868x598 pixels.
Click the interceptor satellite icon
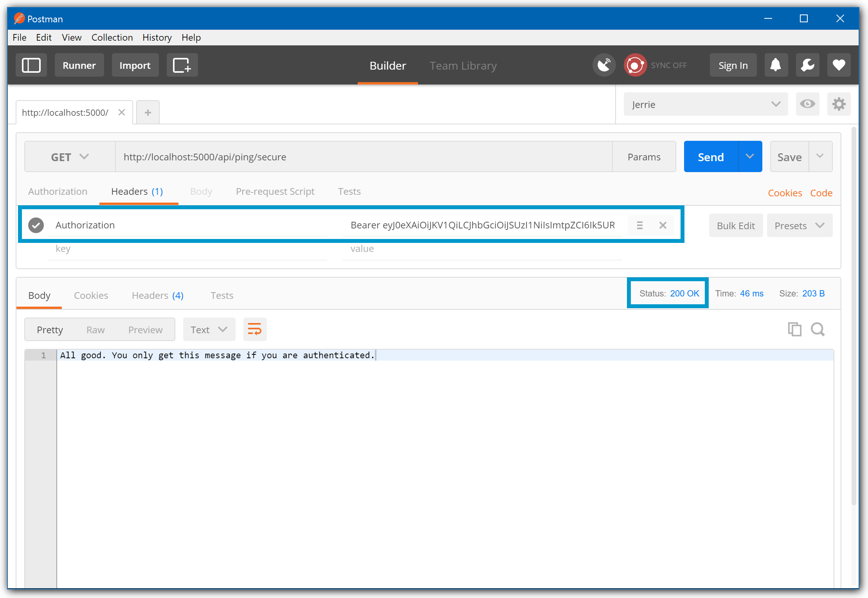[x=604, y=65]
